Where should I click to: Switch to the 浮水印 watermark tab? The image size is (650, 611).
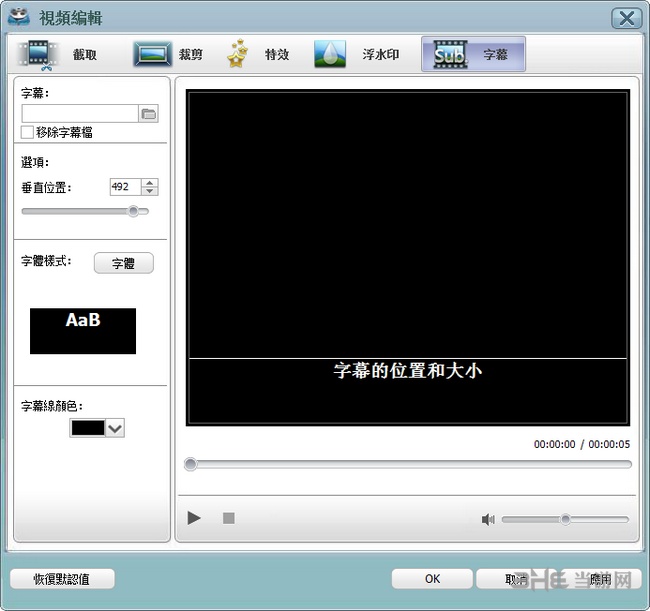pos(357,54)
